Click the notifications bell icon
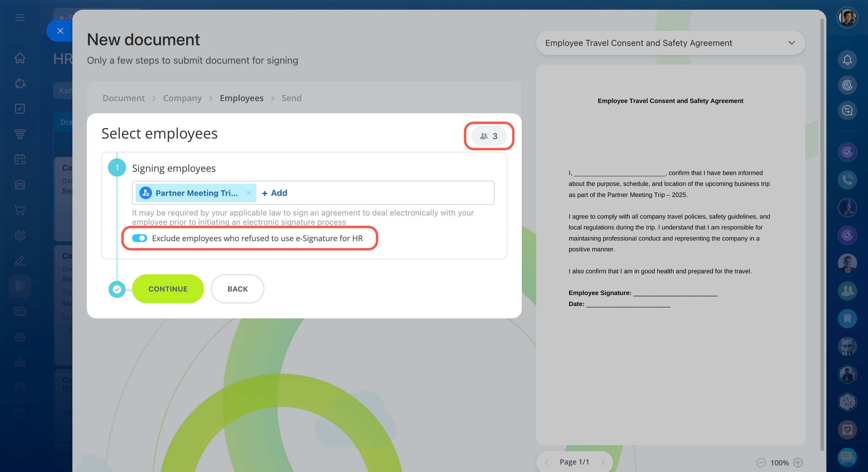Image resolution: width=868 pixels, height=472 pixels. (x=847, y=60)
